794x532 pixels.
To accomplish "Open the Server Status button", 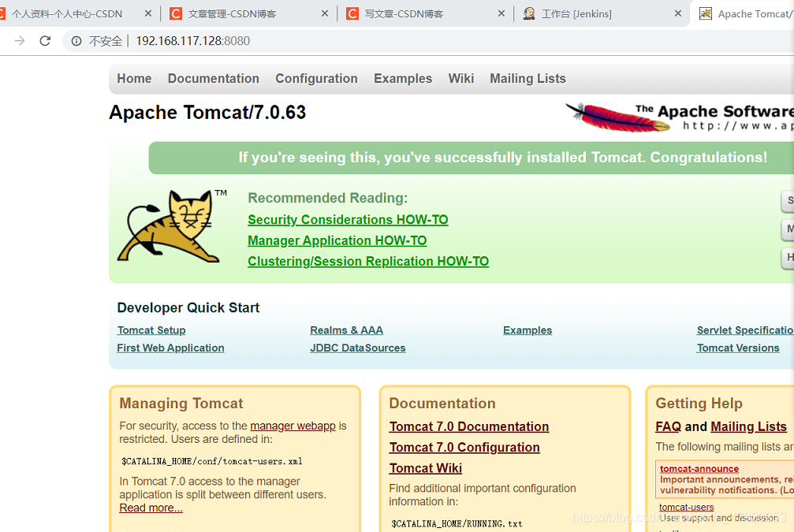I will coord(788,201).
